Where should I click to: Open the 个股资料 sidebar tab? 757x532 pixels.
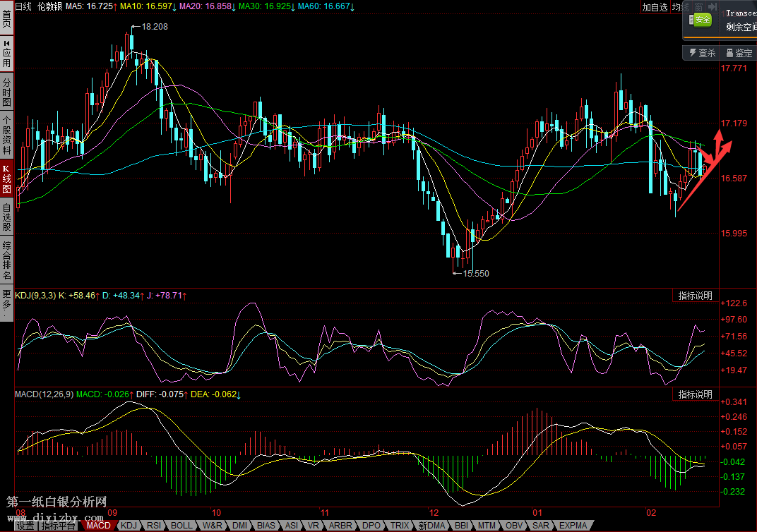click(x=6, y=135)
